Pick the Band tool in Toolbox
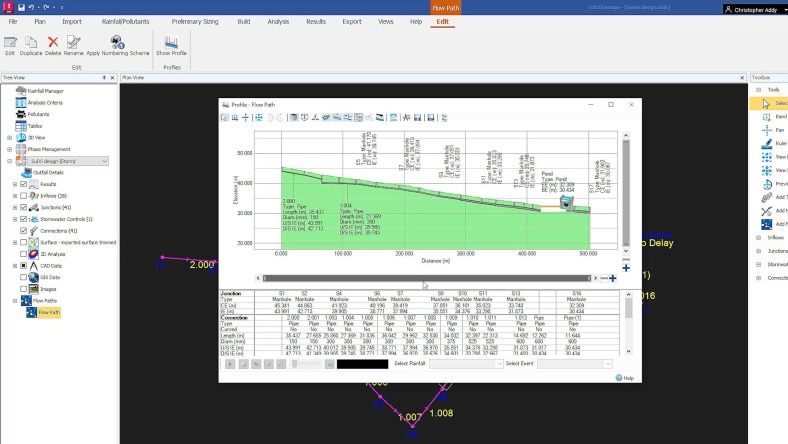Viewport: 788px width, 444px height. click(773, 117)
